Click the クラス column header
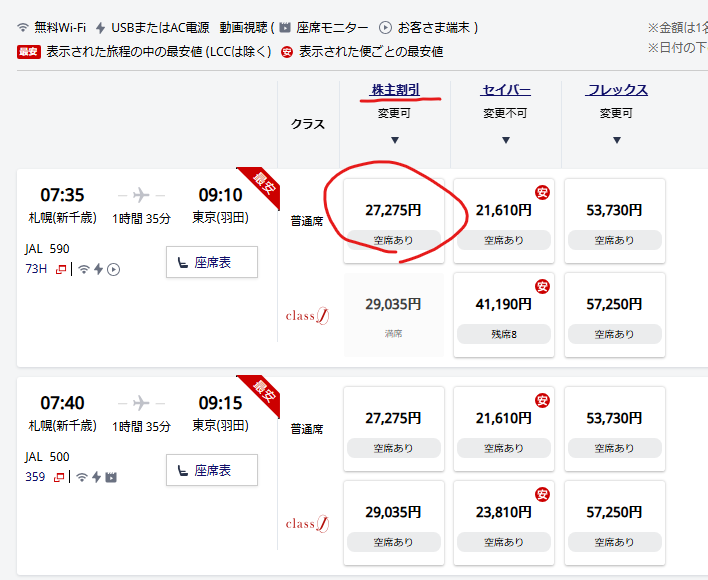This screenshot has width=708, height=580. click(308, 124)
